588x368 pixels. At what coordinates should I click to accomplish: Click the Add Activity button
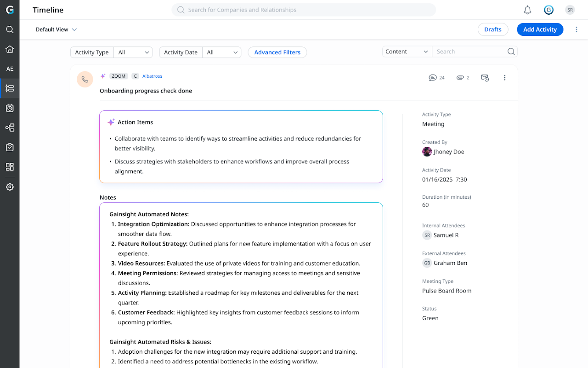point(540,29)
